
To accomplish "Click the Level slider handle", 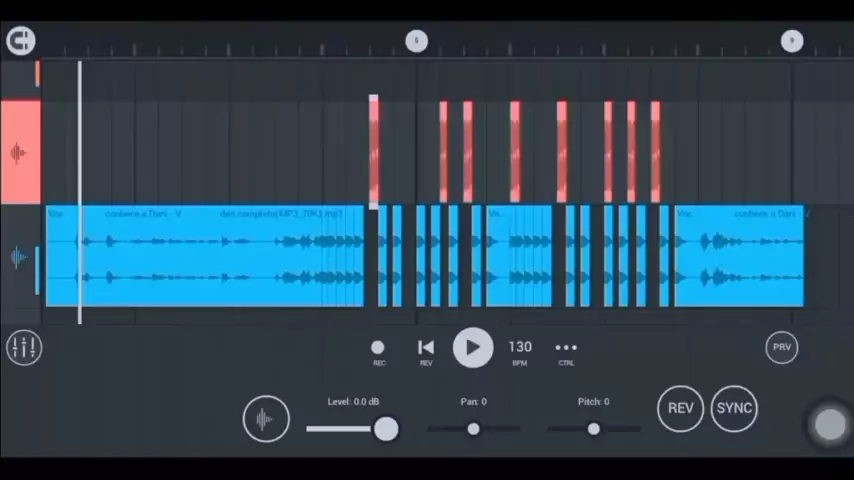I will 386,429.
